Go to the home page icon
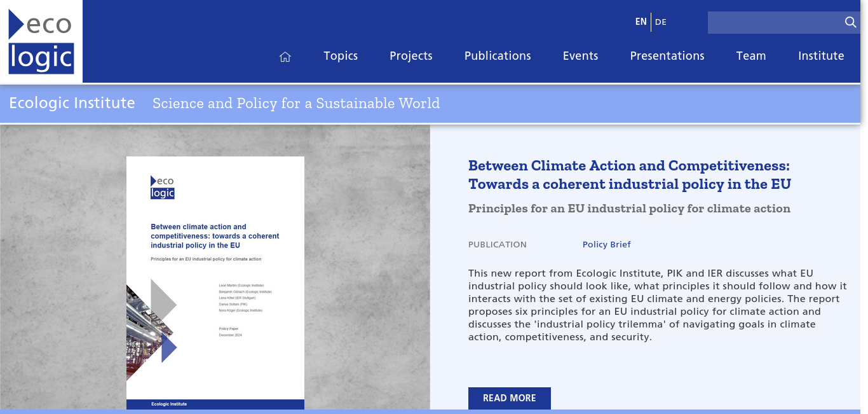 coord(285,57)
